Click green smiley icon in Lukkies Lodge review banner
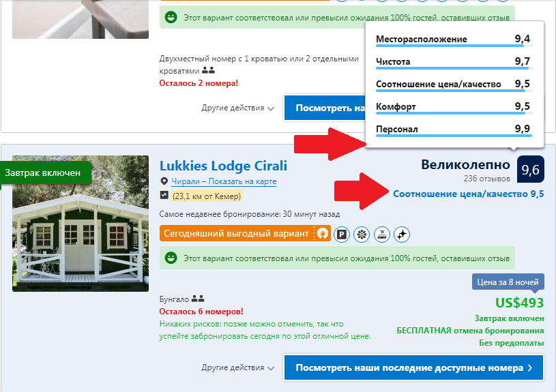 pyautogui.click(x=171, y=258)
